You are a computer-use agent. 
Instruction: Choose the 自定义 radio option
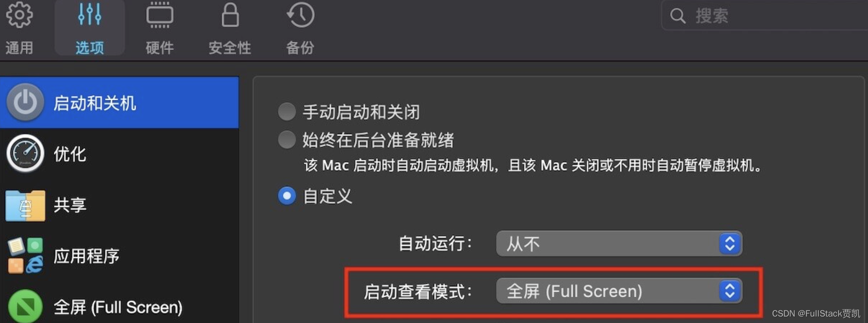[x=287, y=196]
